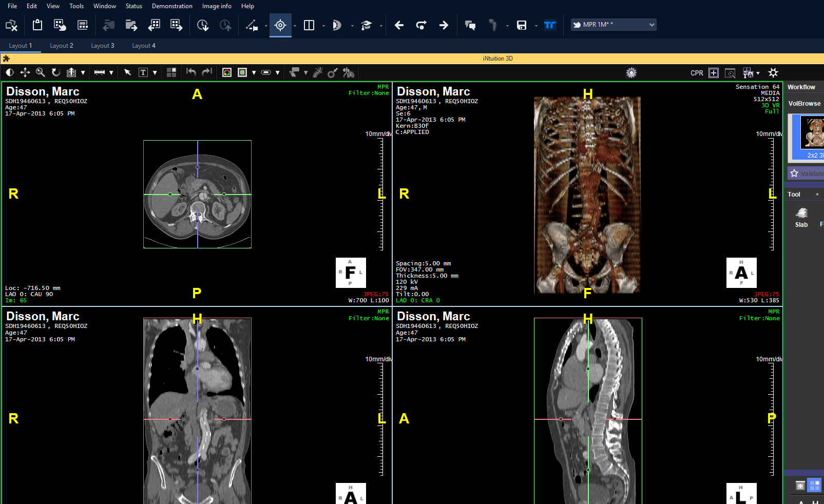824x504 pixels.
Task: Click the Slab tool button
Action: pos(801,217)
